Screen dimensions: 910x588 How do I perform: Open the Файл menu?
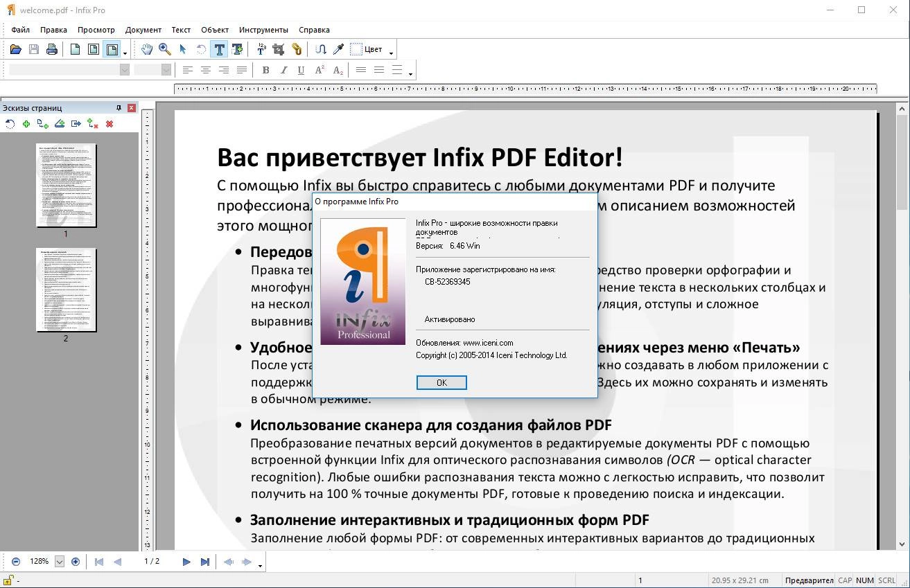click(21, 30)
